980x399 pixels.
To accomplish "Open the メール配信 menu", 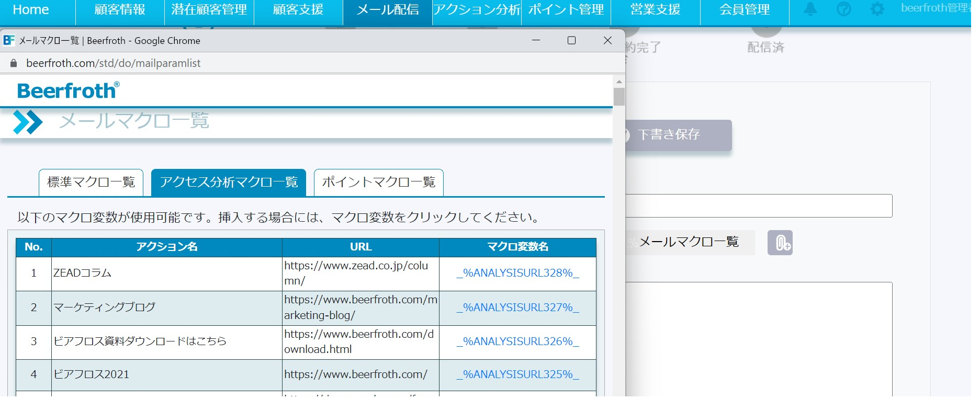I will click(387, 10).
